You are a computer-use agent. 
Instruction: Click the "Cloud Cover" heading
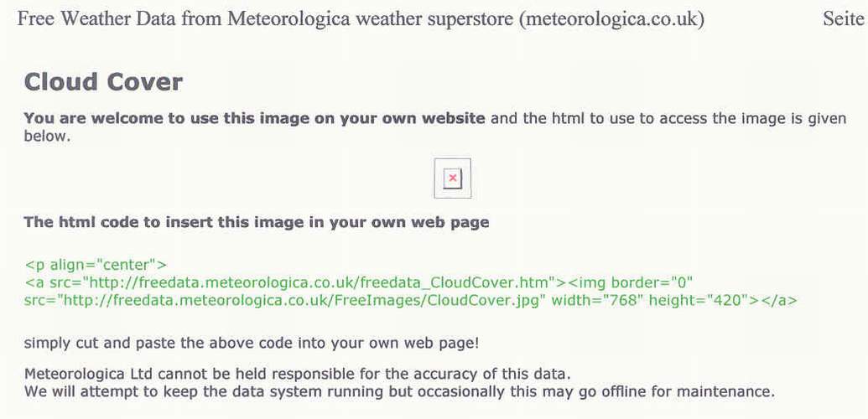[x=103, y=82]
